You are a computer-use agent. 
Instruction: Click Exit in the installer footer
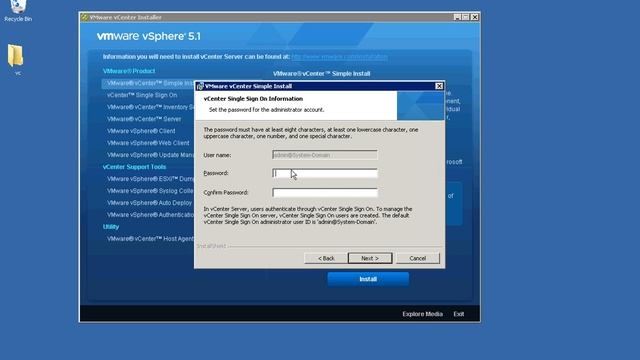[x=458, y=314]
